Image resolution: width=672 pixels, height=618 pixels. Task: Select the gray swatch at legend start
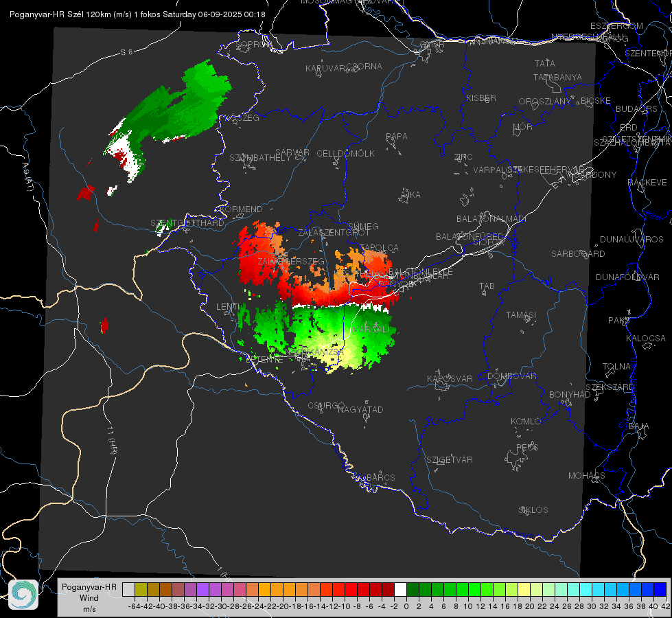128,589
